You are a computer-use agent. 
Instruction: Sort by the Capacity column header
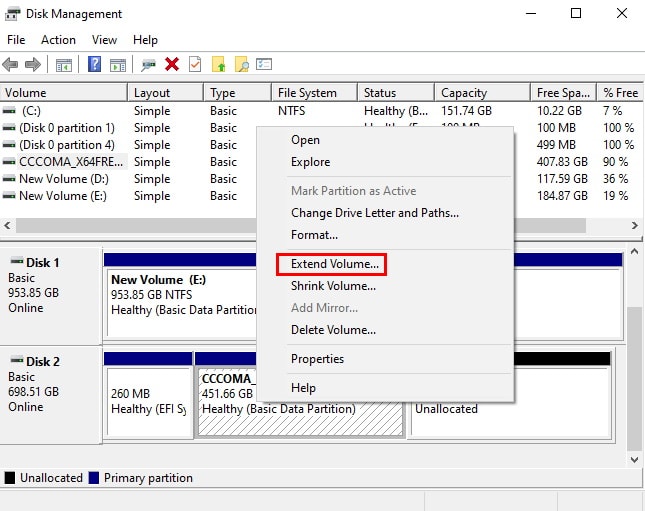click(x=482, y=93)
